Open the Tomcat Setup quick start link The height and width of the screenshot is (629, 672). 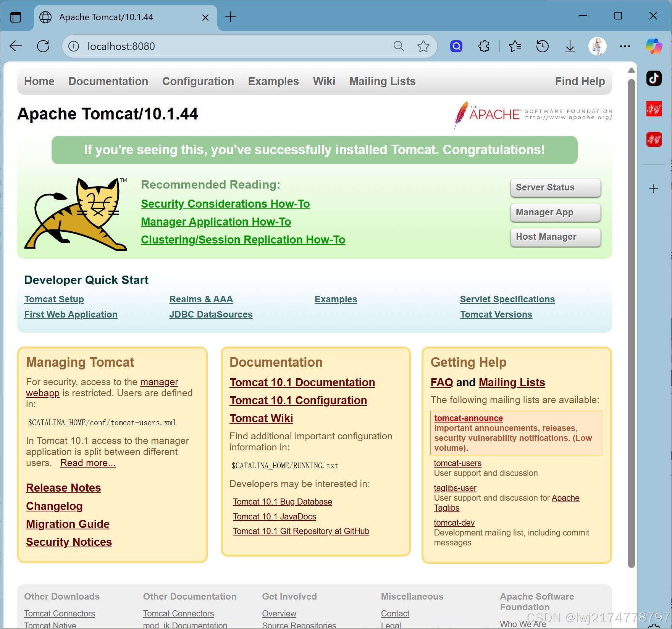(54, 299)
